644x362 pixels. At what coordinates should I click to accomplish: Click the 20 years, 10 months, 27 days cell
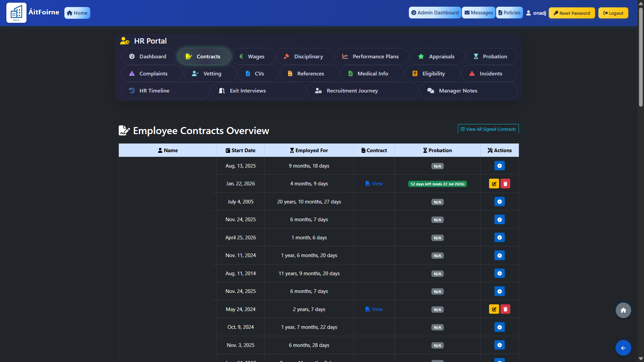coord(309,201)
